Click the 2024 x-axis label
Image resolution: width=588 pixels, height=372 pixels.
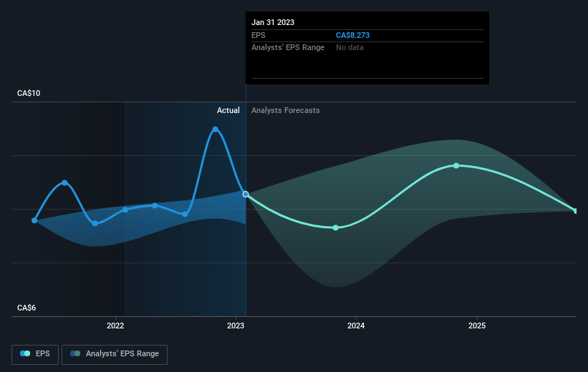356,325
